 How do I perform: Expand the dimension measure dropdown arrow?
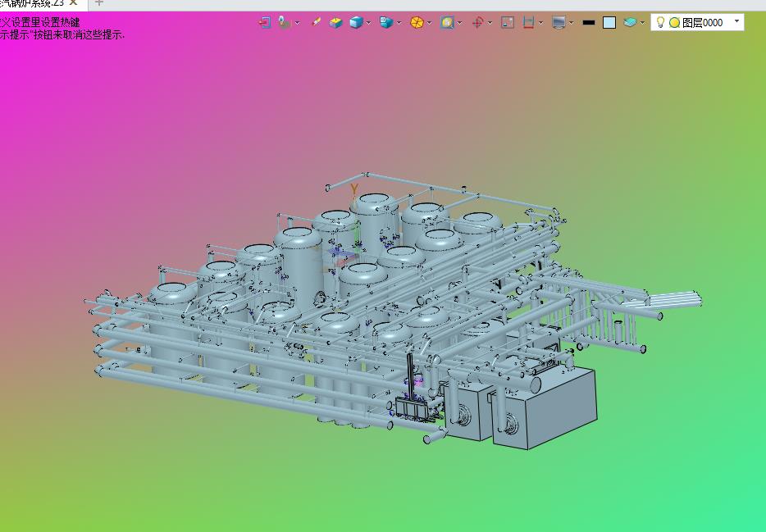tap(540, 22)
